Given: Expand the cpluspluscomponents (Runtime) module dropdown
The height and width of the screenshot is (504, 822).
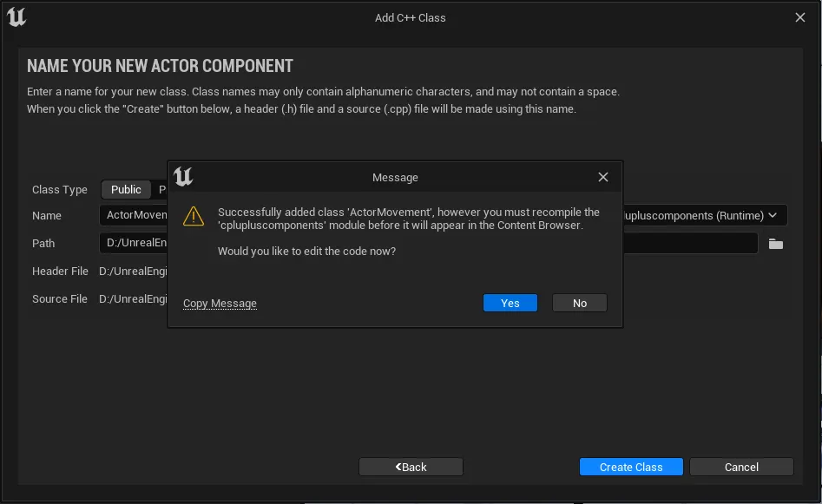Looking at the screenshot, I should [x=705, y=215].
